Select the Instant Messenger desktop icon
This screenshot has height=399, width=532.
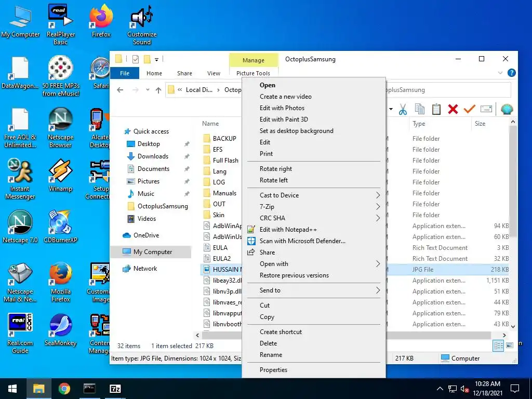pyautogui.click(x=20, y=179)
